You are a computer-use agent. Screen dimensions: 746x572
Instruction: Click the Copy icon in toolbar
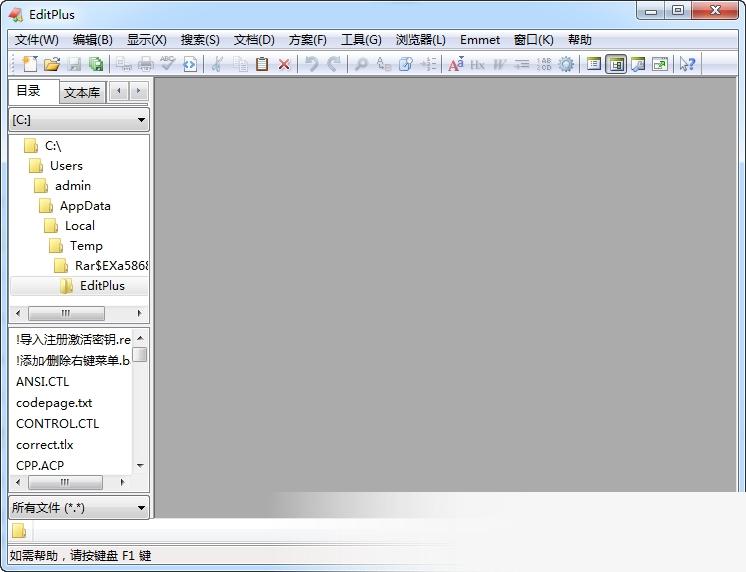point(240,64)
